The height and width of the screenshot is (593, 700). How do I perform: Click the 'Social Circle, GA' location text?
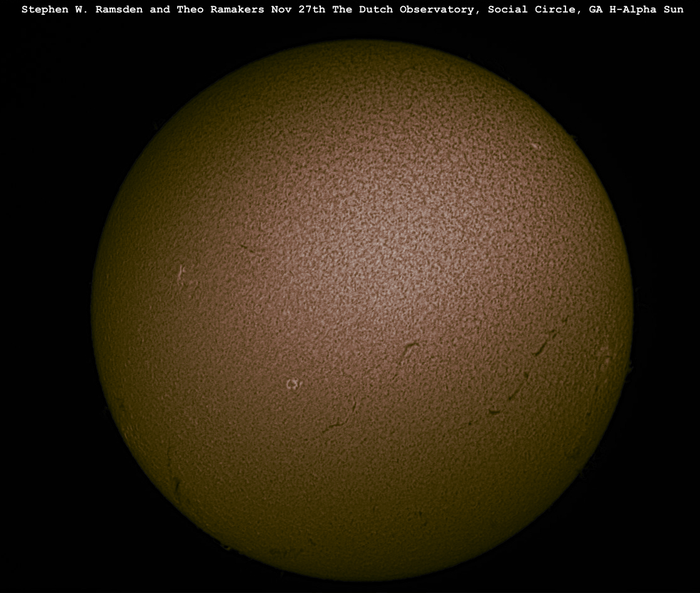(x=545, y=10)
